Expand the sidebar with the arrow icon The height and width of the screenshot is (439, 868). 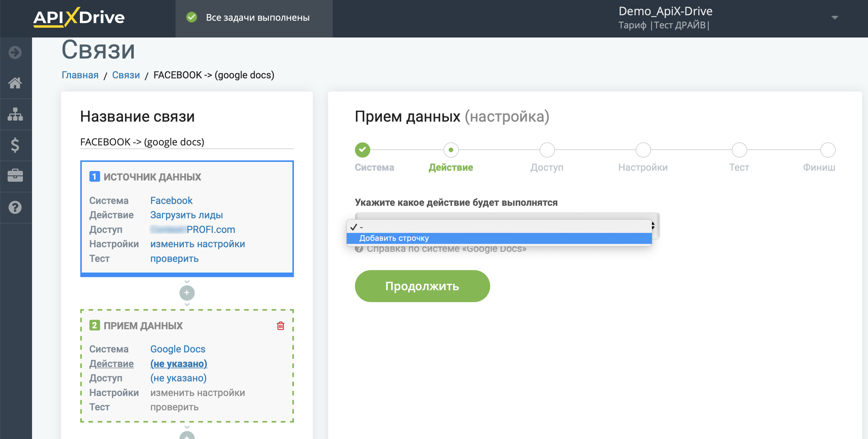(15, 52)
